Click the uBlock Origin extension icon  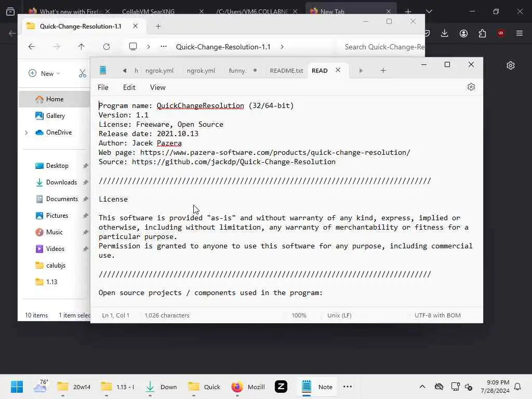click(x=501, y=33)
